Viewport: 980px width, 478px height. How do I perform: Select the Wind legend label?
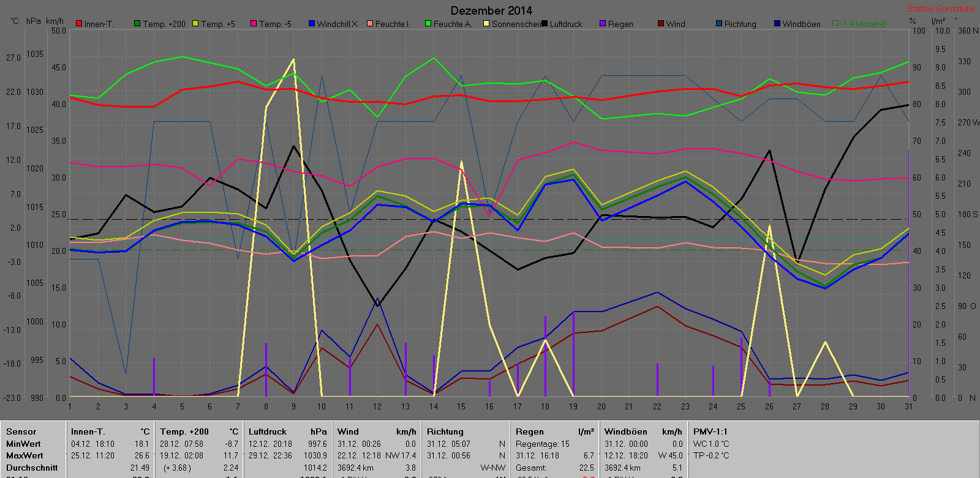[676, 24]
